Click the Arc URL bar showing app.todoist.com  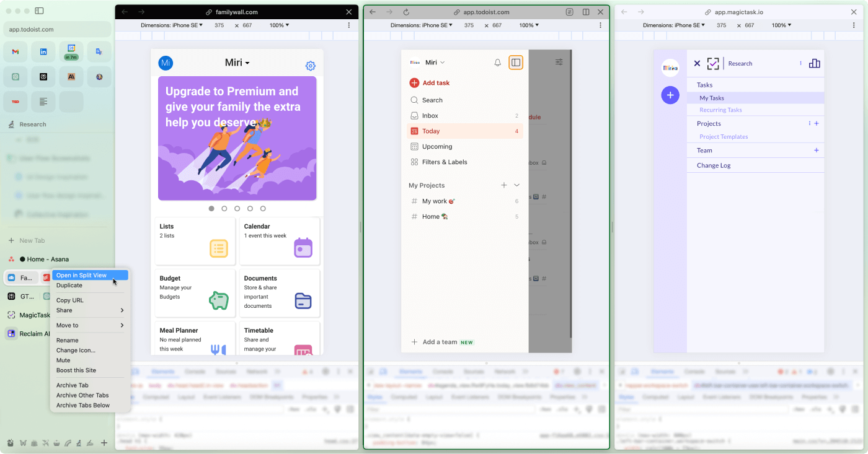pos(57,29)
